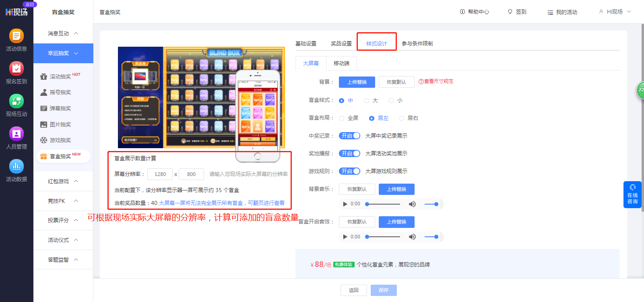
Task: Click the 在线咨询 headset icon
Action: [632, 187]
